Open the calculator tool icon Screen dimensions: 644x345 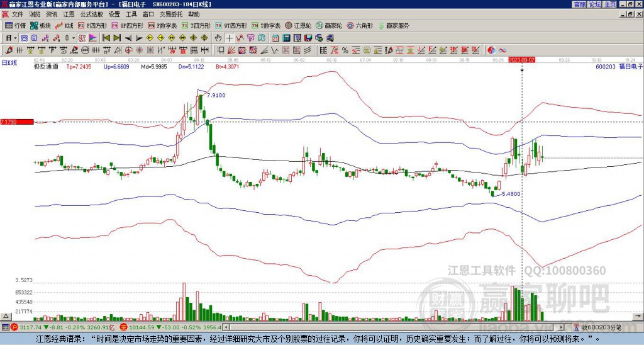286,38
